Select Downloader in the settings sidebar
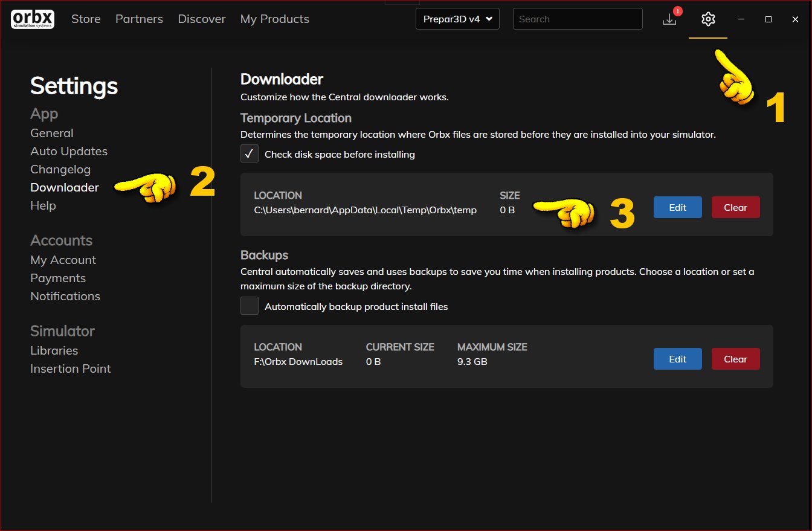Screen dimensions: 812x531 [x=65, y=187]
